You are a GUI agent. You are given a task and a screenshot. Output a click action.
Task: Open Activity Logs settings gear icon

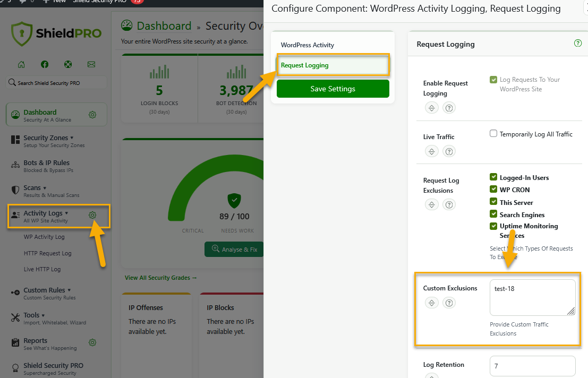point(92,215)
